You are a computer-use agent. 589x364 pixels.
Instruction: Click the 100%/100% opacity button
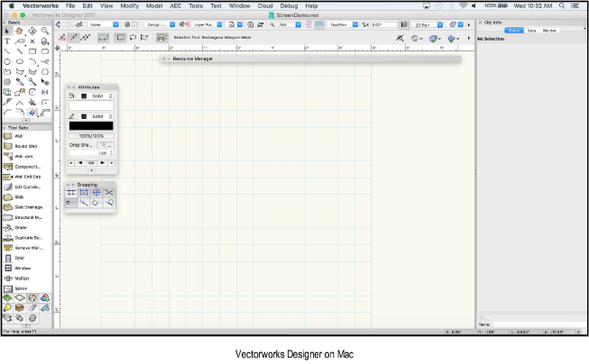point(91,136)
